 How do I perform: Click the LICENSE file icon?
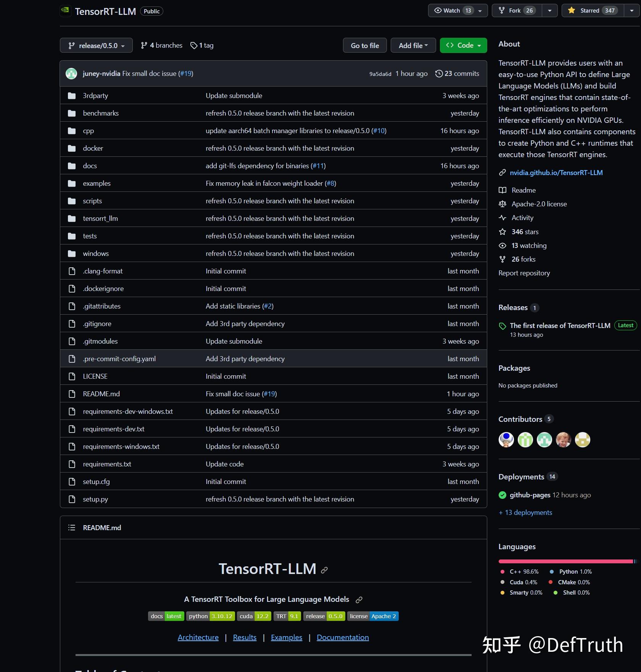pyautogui.click(x=72, y=376)
